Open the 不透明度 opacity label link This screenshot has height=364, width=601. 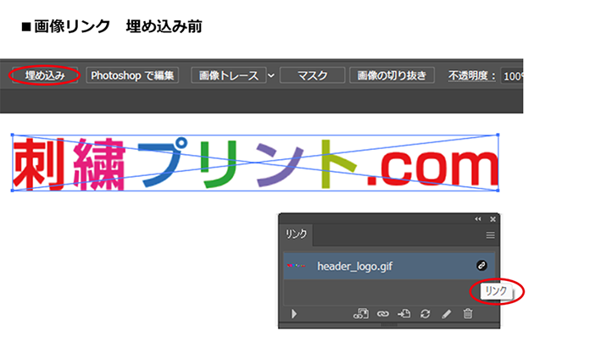(x=472, y=76)
